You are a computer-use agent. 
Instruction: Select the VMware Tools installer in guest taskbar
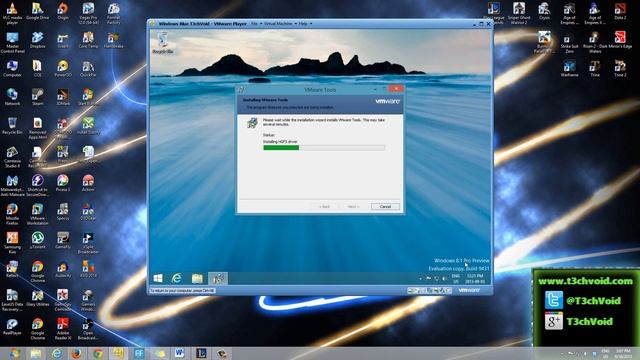218,278
